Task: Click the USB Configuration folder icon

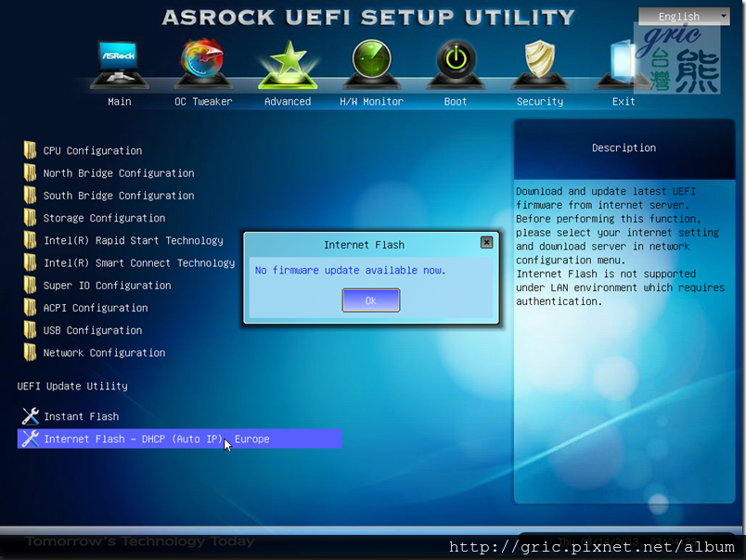Action: (x=30, y=330)
